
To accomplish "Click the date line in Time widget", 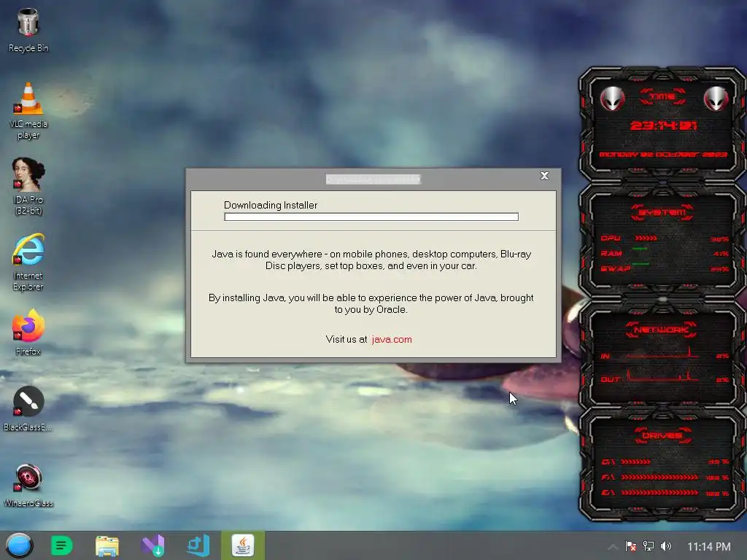I will [x=663, y=155].
